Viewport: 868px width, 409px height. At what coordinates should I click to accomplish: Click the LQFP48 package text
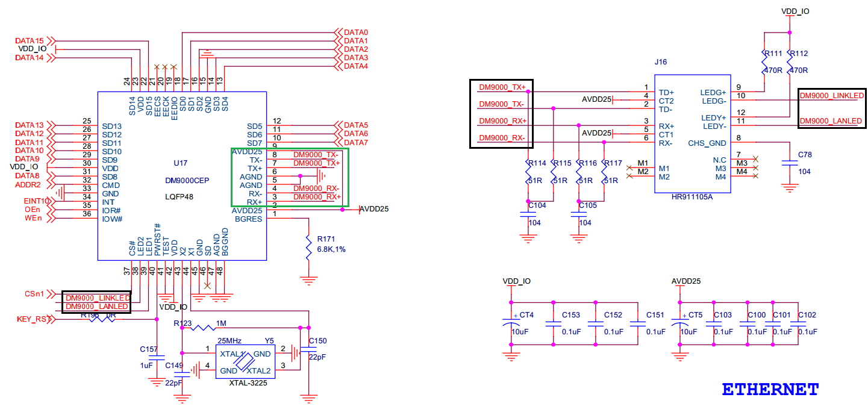180,197
